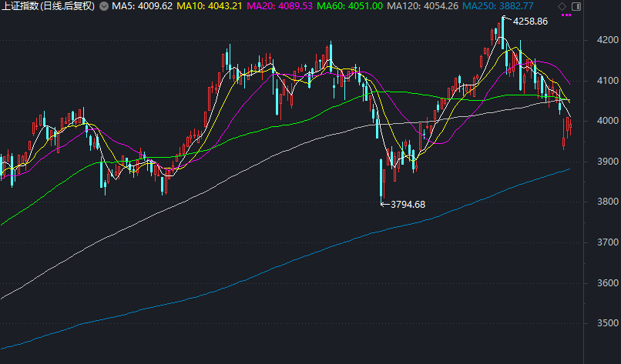Click the 4258.86 high price marker
The height and width of the screenshot is (364, 621).
coord(530,22)
